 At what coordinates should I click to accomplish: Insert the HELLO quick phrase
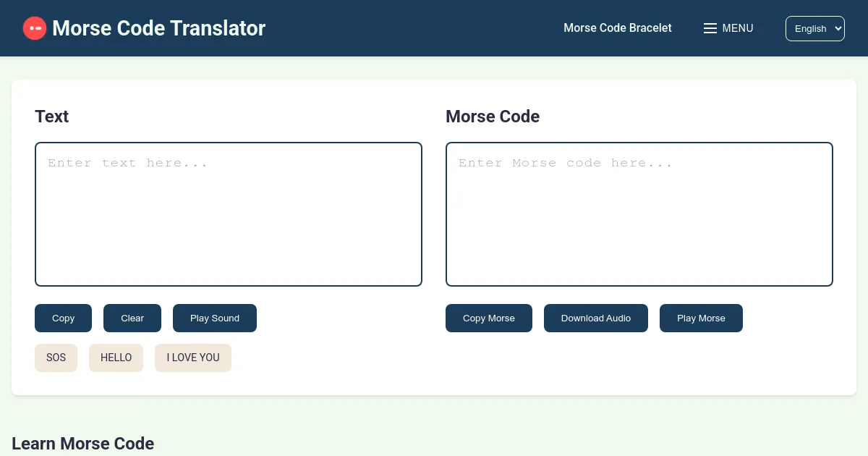[x=116, y=358]
